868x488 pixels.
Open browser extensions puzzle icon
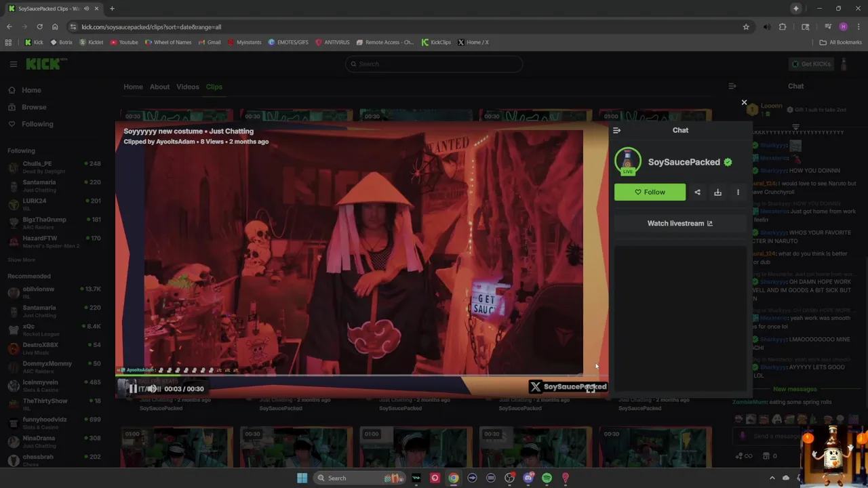pos(783,27)
